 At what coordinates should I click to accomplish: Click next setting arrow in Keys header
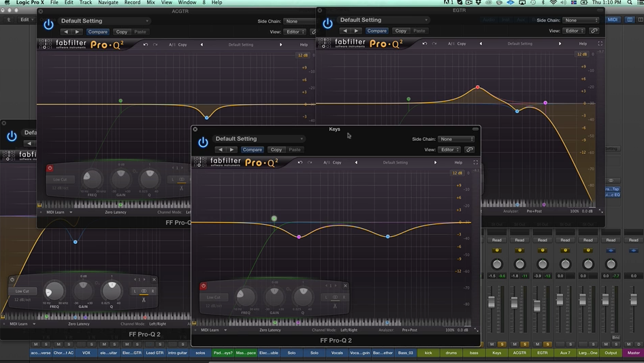(231, 150)
